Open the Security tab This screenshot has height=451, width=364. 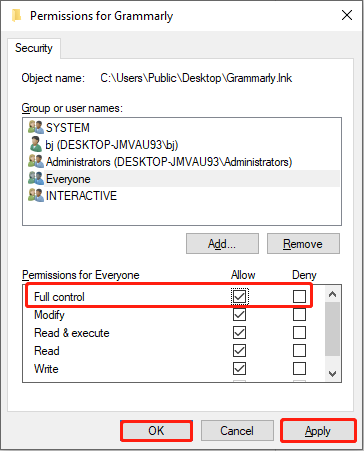[x=34, y=48]
